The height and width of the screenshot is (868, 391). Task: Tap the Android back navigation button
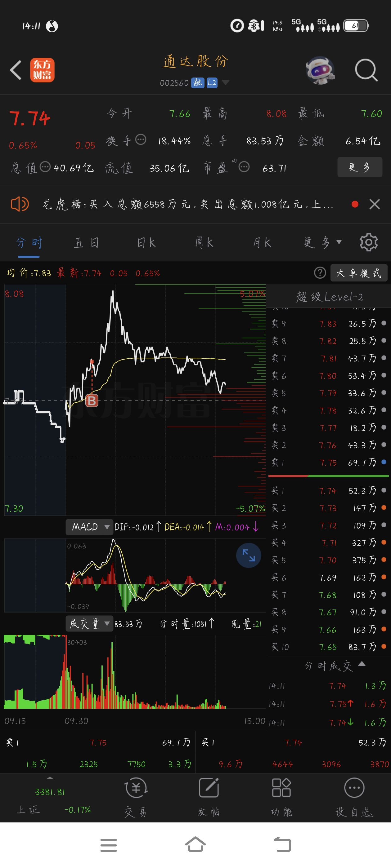pyautogui.click(x=282, y=844)
